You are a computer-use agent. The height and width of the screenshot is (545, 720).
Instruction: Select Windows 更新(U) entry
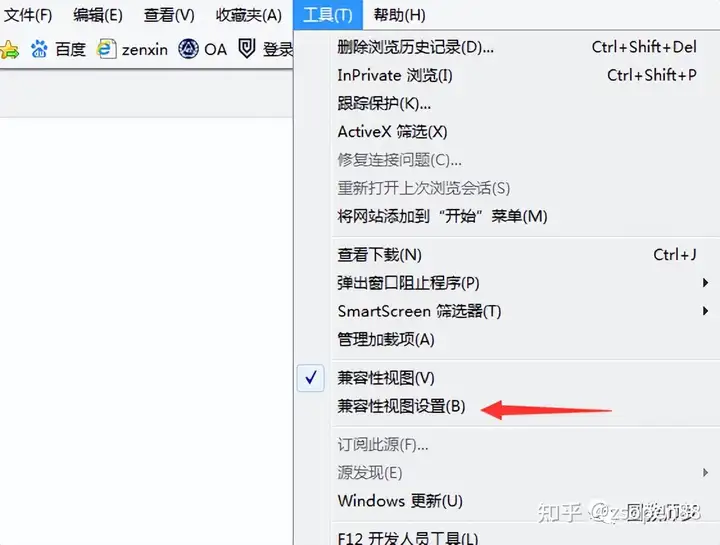pos(400,500)
